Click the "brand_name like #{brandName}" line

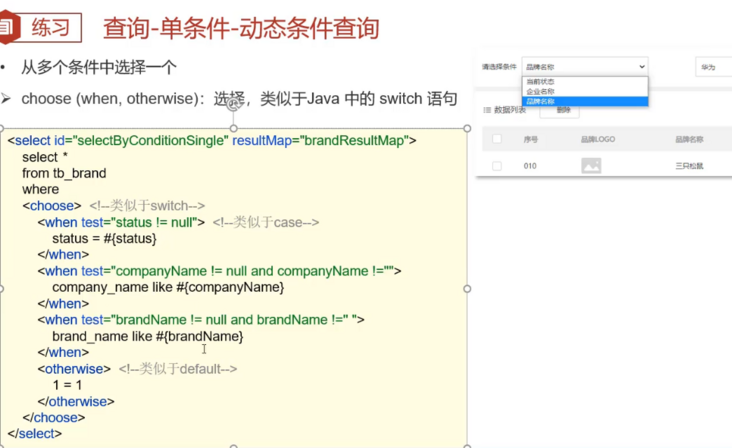148,336
